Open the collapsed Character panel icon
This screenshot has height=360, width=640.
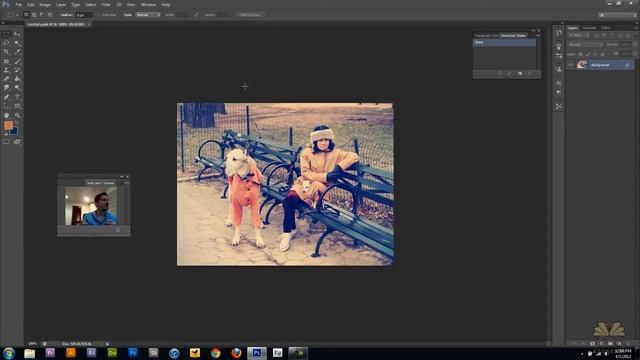tap(558, 83)
